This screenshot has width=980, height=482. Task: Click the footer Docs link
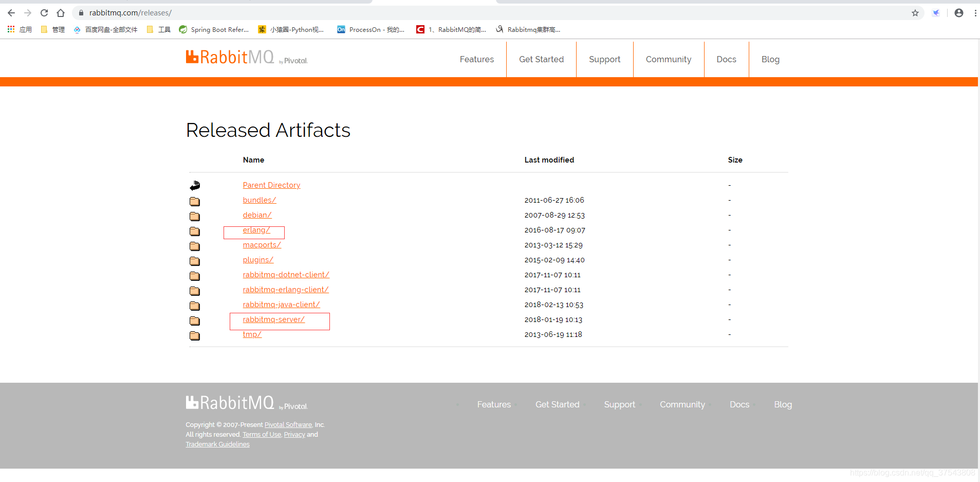click(x=739, y=404)
